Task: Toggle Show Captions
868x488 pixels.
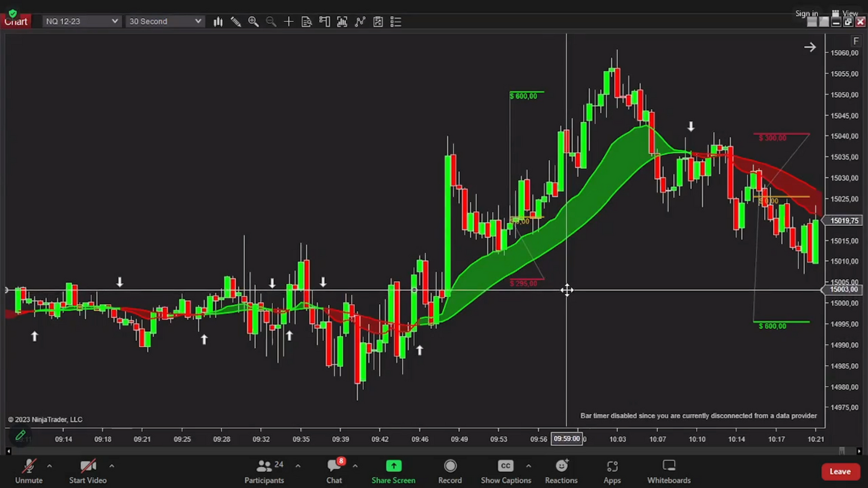Action: (x=506, y=471)
